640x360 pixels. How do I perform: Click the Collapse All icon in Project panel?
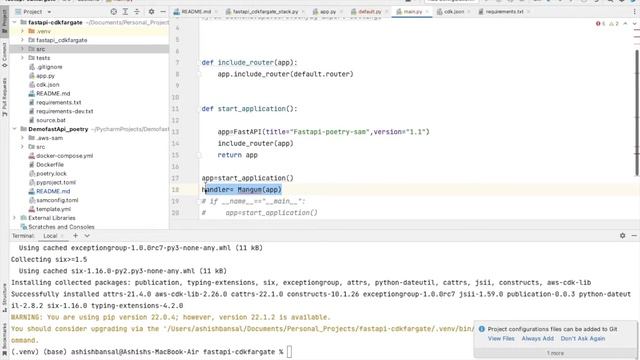pyautogui.click(x=137, y=12)
